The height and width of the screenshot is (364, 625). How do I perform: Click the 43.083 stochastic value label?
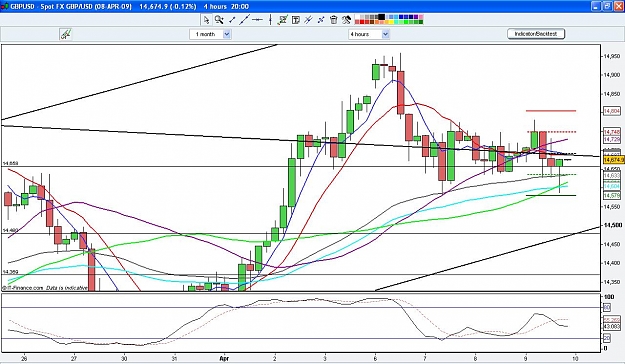(612, 327)
